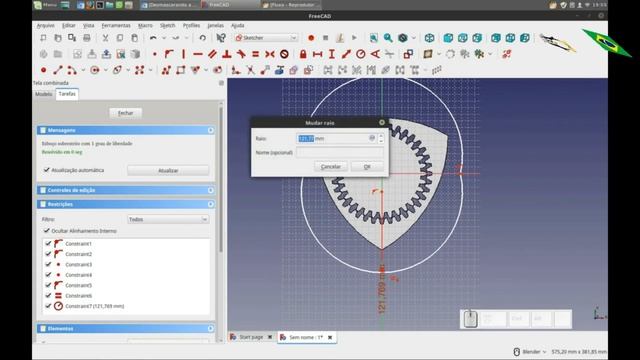Click the Undo arrow icon
The height and width of the screenshot is (360, 640).
pyautogui.click(x=153, y=38)
